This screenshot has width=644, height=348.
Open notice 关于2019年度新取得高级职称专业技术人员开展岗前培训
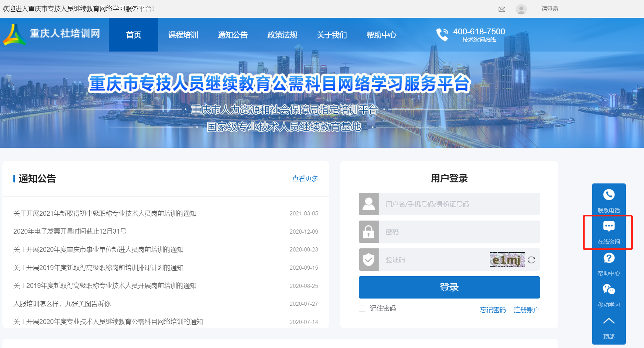tap(105, 285)
